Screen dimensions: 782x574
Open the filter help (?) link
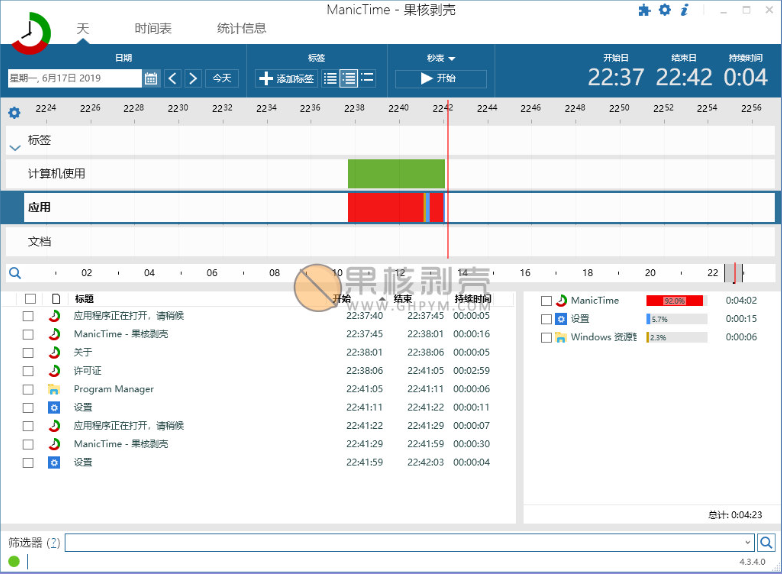point(53,542)
